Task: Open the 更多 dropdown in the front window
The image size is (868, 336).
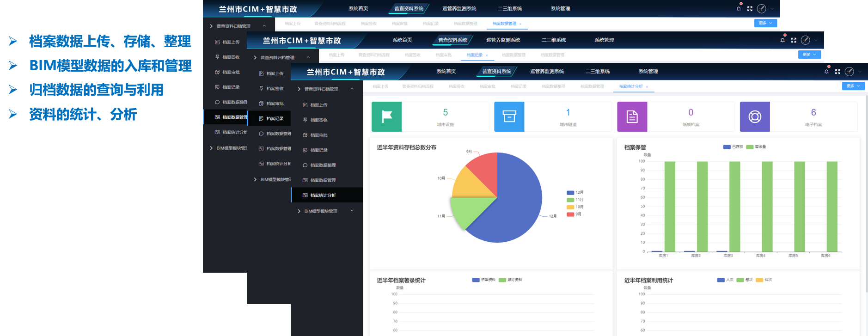Action: click(853, 86)
